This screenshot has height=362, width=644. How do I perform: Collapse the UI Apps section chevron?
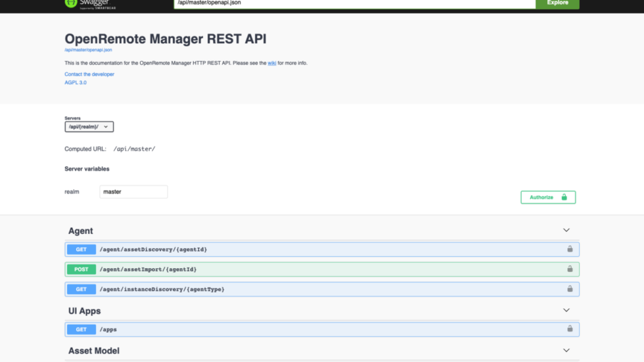[566, 311]
